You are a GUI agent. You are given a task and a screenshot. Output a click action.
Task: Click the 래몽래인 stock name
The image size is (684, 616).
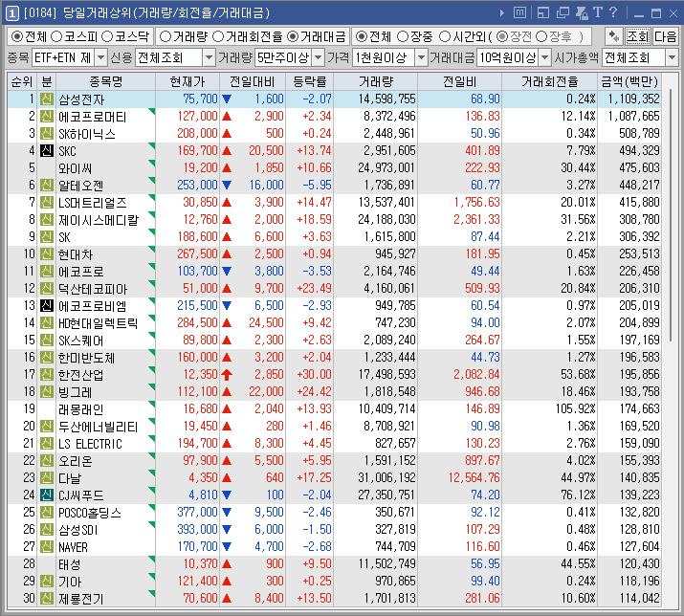click(80, 409)
